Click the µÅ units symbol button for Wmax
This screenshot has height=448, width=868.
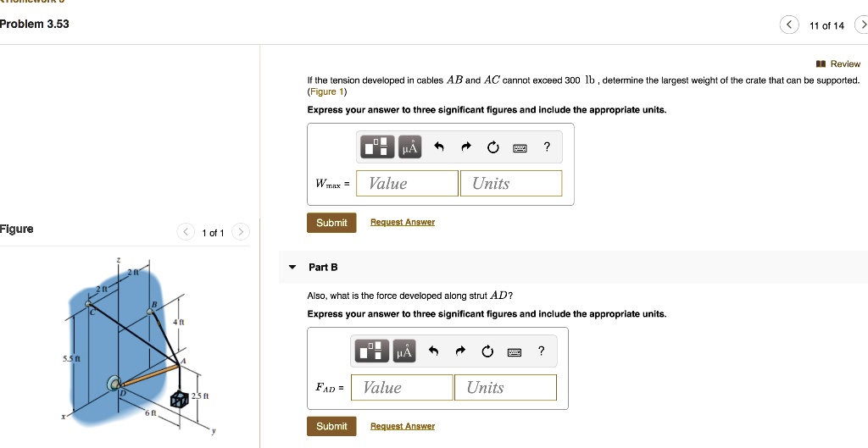[409, 147]
